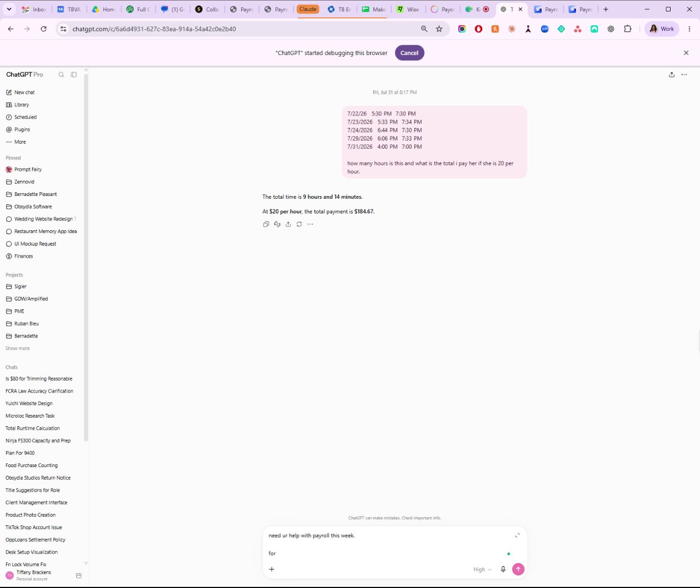Click the microphone dictation icon
The height and width of the screenshot is (588, 700).
tap(503, 569)
